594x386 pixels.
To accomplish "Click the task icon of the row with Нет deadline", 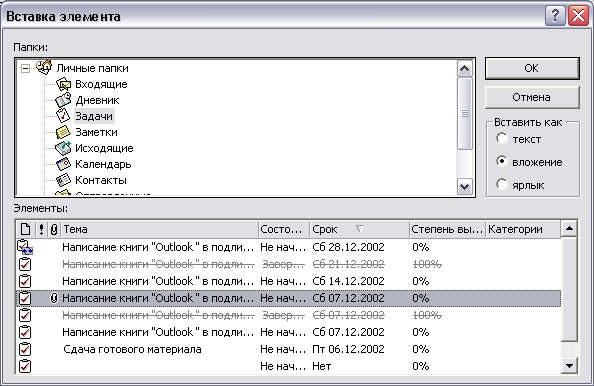I will [x=25, y=366].
